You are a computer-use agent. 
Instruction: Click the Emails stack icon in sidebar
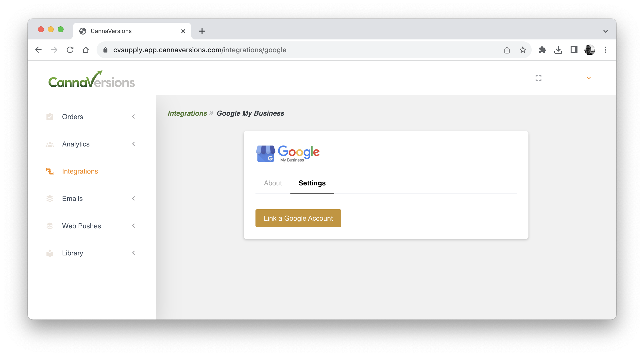point(50,198)
